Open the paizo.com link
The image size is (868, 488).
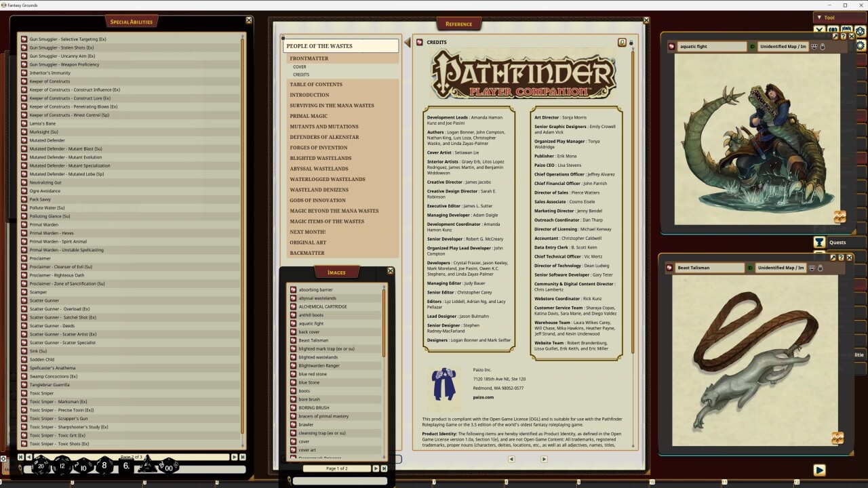click(483, 397)
